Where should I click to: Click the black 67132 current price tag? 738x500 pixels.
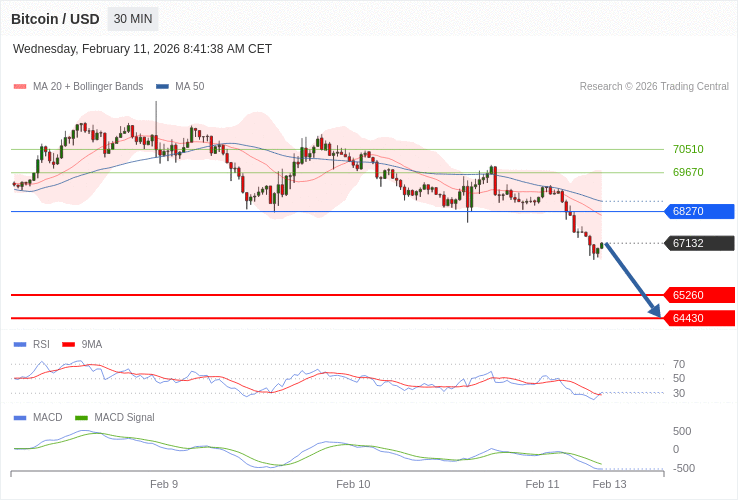699,243
